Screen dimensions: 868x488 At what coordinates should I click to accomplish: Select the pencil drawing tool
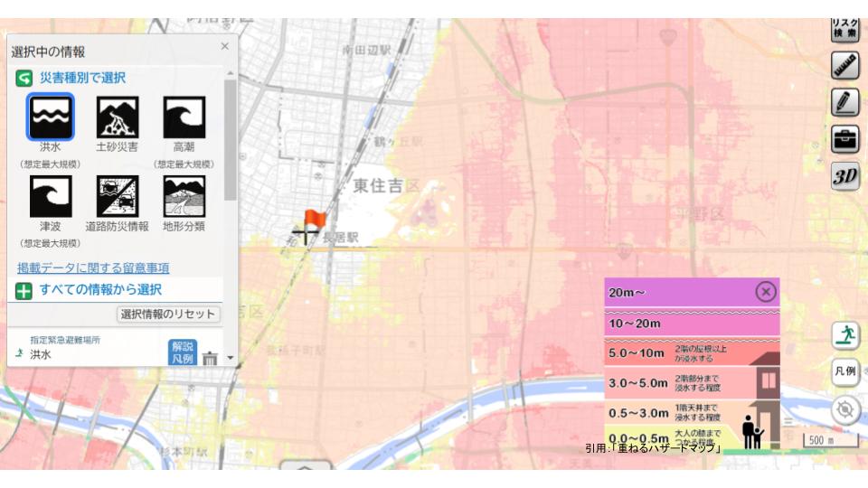tap(844, 102)
